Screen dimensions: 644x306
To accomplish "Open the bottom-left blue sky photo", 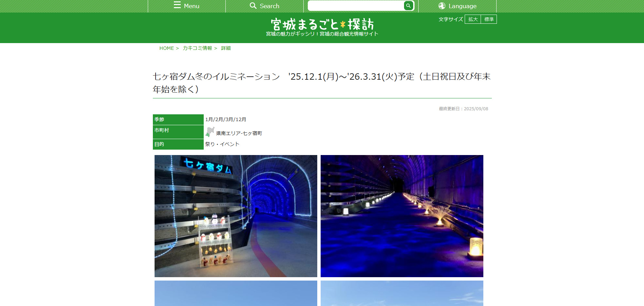I will (236, 293).
